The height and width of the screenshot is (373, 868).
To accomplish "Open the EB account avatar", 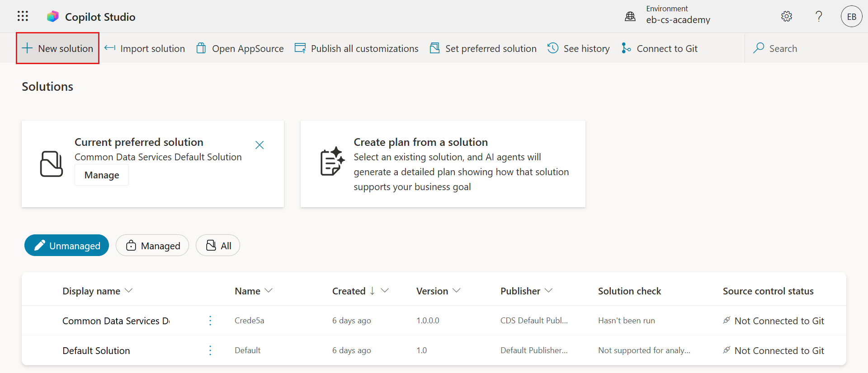I will pyautogui.click(x=852, y=17).
